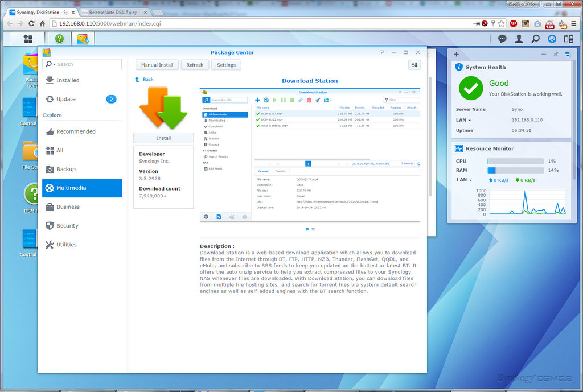Click the update count badge 2
This screenshot has width=583, height=392.
[x=111, y=99]
